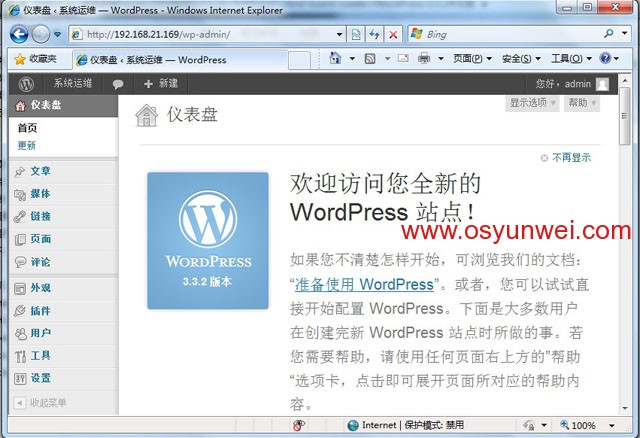Viewport: 640px width, 438px height.
Task: Click the status bar security lock icon
Action: tap(529, 425)
